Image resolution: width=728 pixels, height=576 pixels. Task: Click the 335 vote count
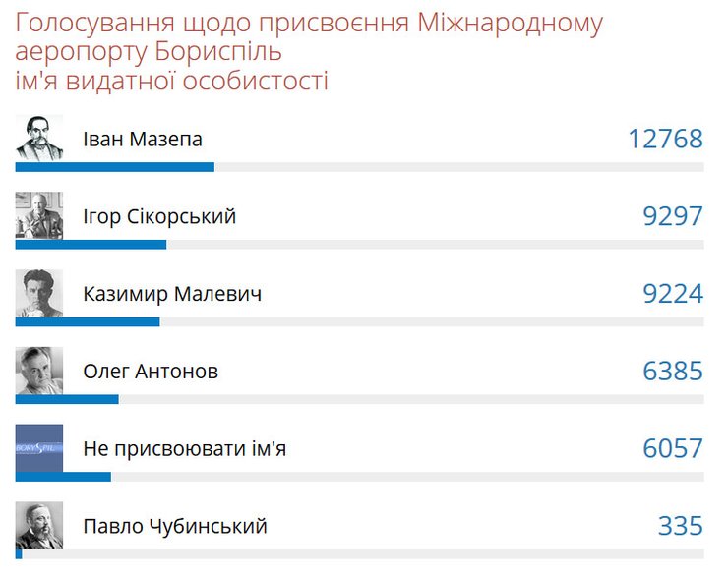tap(681, 526)
